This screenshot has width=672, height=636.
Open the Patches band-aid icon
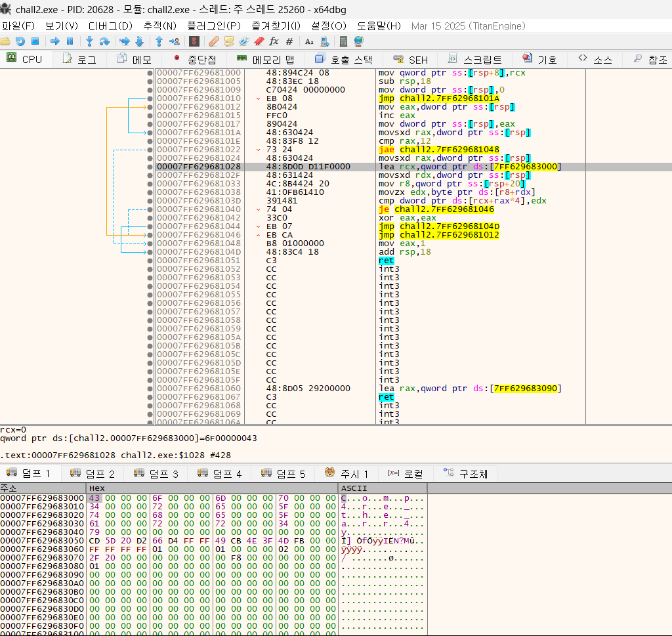tap(214, 41)
